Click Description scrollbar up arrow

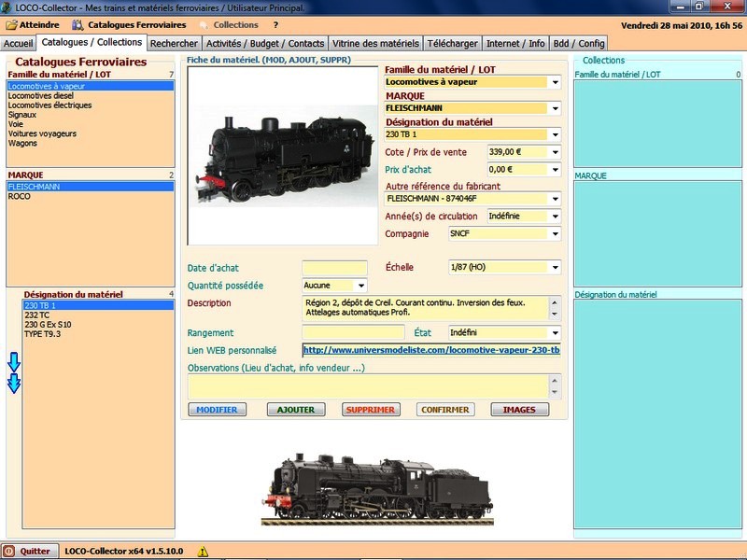555,302
